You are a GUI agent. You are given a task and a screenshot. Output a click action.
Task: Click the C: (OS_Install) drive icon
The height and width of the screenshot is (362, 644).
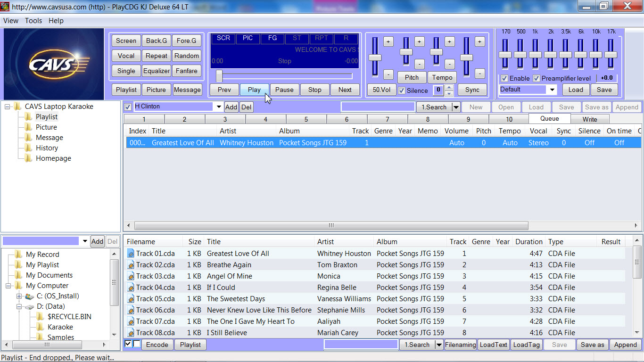(x=29, y=296)
